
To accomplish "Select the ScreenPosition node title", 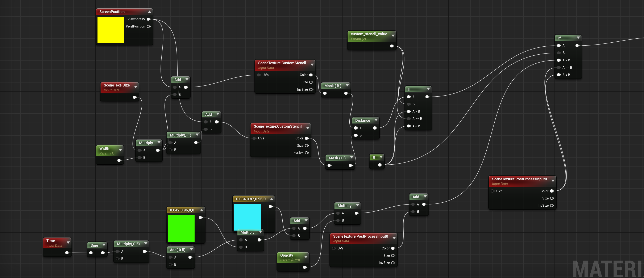I will (x=112, y=12).
